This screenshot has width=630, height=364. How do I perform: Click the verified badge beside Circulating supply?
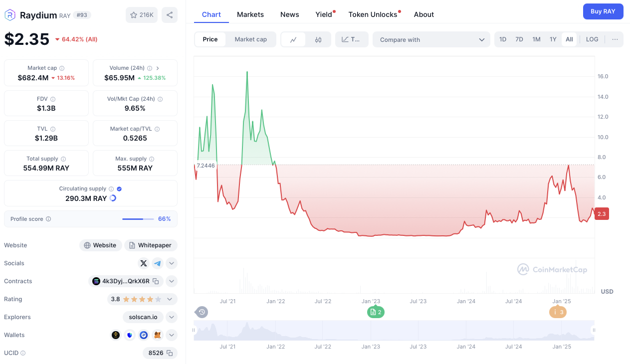click(119, 189)
